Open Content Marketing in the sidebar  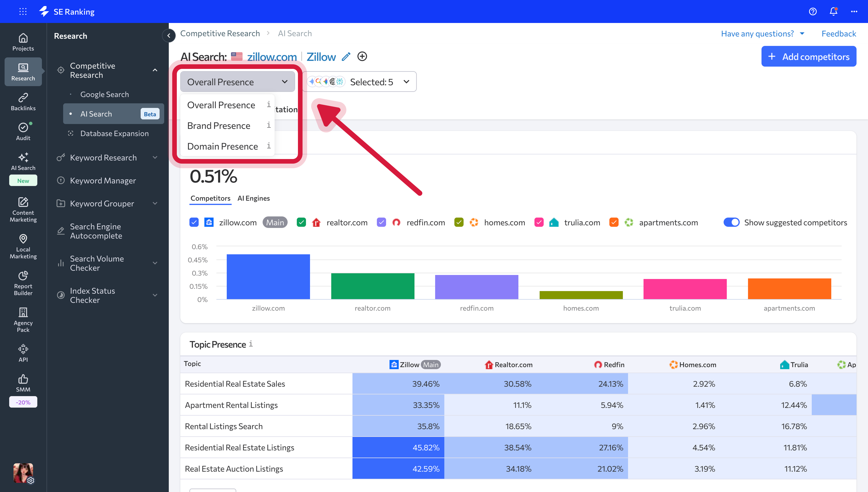(23, 210)
